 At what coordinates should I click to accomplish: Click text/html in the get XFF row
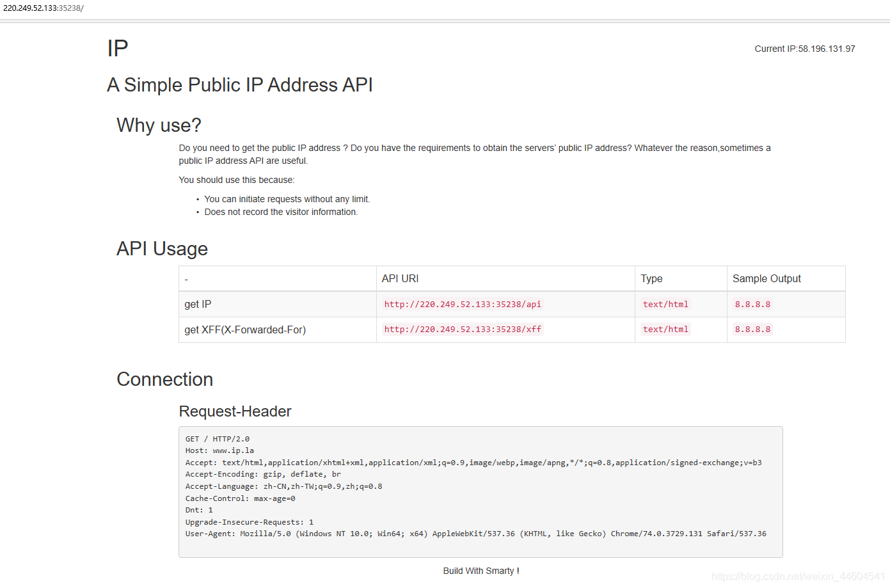(x=665, y=329)
